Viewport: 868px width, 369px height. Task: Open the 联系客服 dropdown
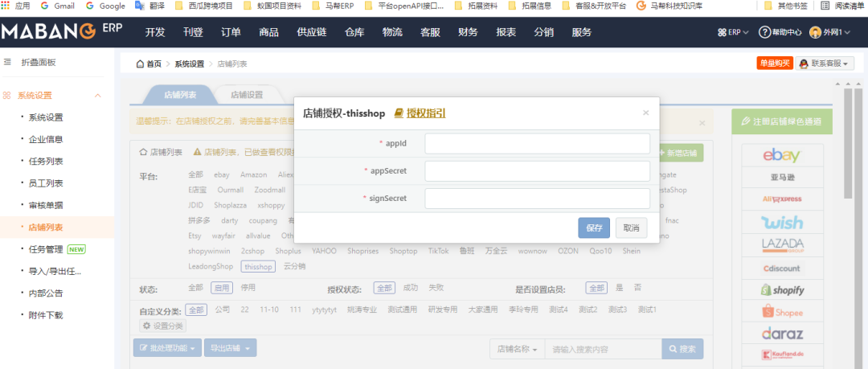pyautogui.click(x=825, y=64)
